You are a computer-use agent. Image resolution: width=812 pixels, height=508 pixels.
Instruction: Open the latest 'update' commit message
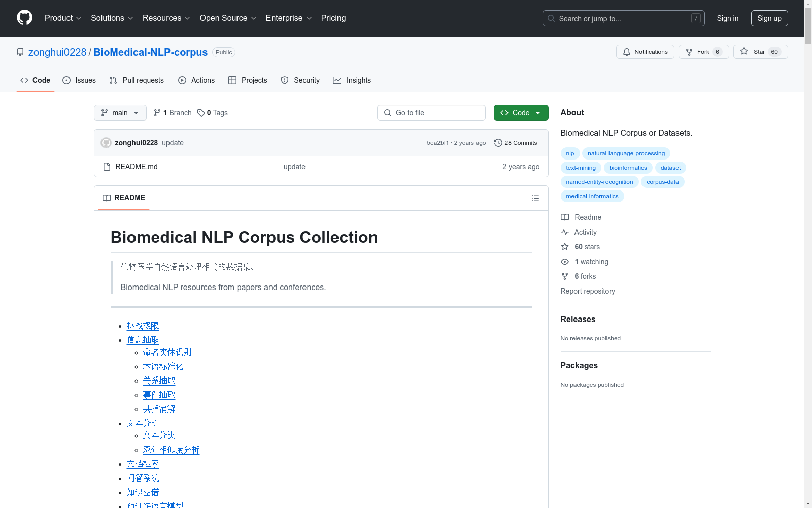173,143
